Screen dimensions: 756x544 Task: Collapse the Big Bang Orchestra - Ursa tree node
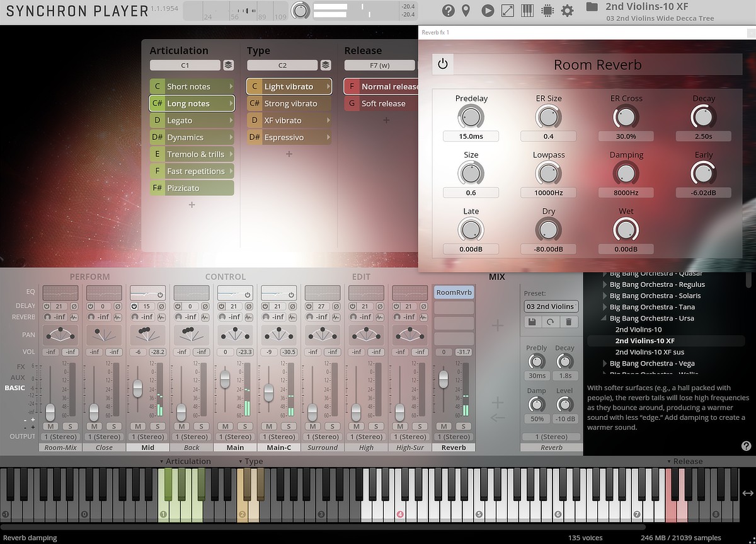(x=605, y=318)
